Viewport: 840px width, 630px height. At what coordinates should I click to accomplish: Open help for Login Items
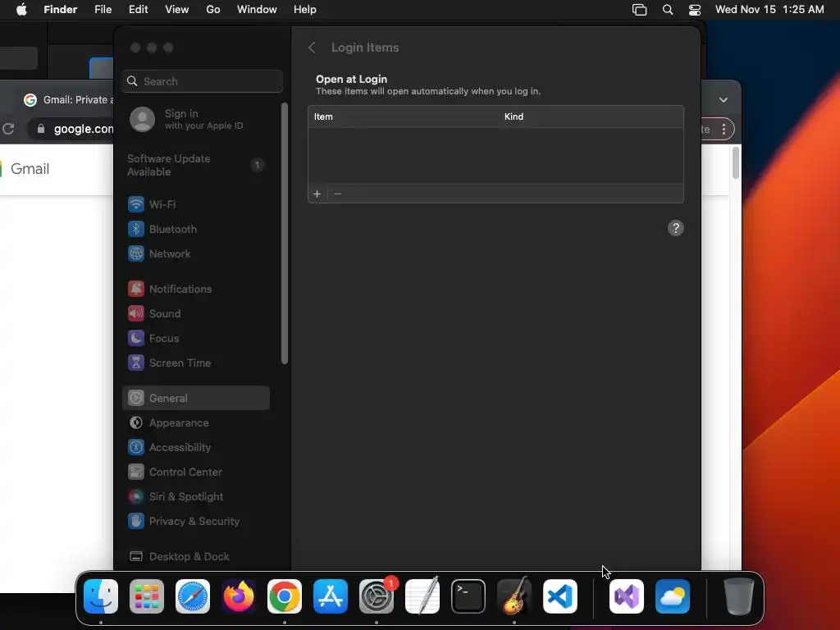[676, 228]
